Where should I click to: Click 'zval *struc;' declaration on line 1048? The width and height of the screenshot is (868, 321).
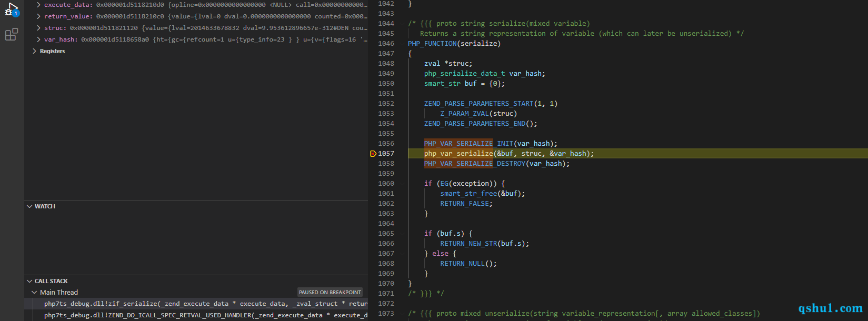click(448, 64)
